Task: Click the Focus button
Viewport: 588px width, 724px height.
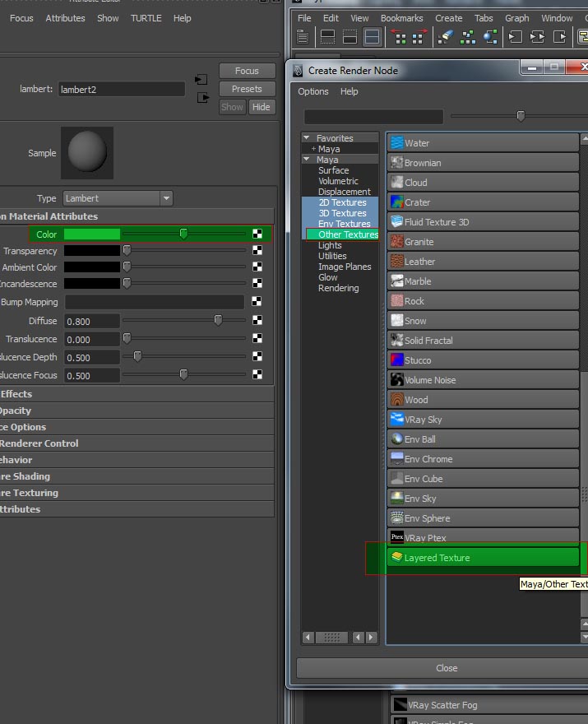Action: coord(247,71)
